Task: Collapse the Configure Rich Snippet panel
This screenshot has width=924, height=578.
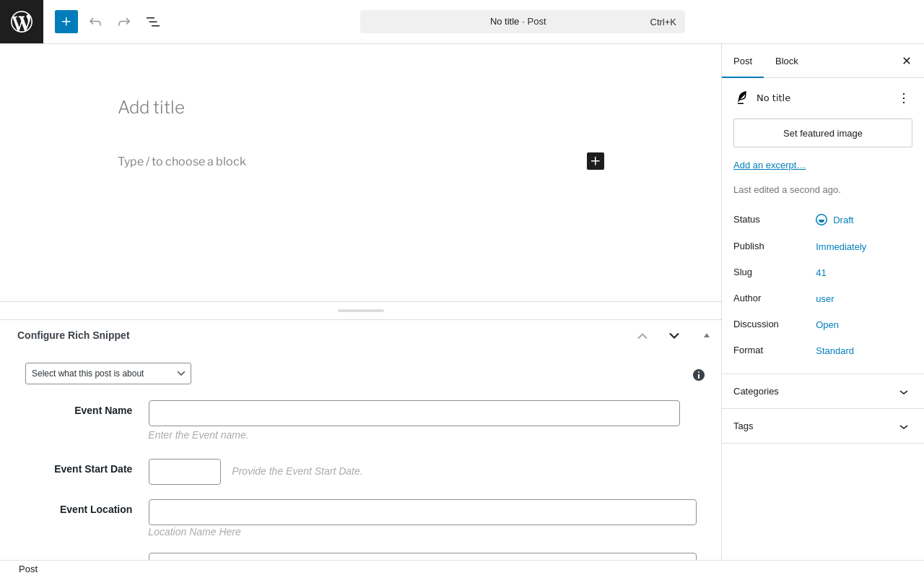Action: 707,335
